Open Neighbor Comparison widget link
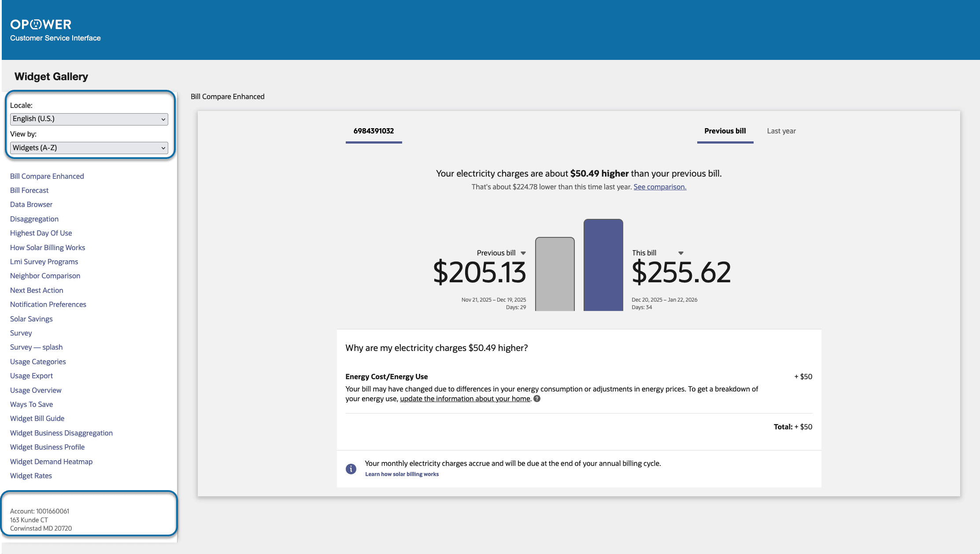980x554 pixels. [x=45, y=276]
